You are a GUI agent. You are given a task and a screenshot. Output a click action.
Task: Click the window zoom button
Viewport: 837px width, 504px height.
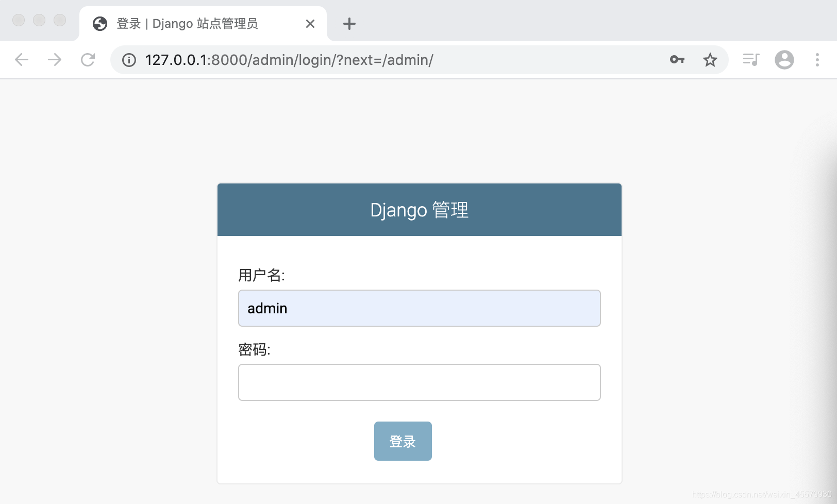pyautogui.click(x=60, y=20)
